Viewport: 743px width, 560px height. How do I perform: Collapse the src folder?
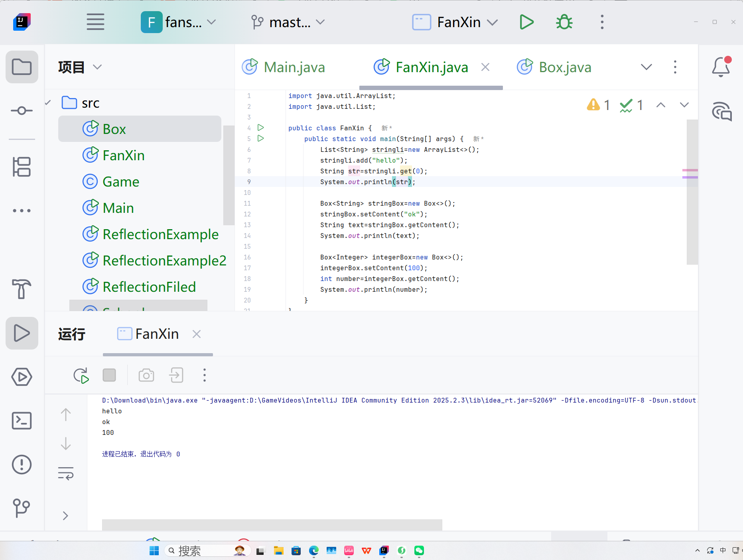click(48, 103)
